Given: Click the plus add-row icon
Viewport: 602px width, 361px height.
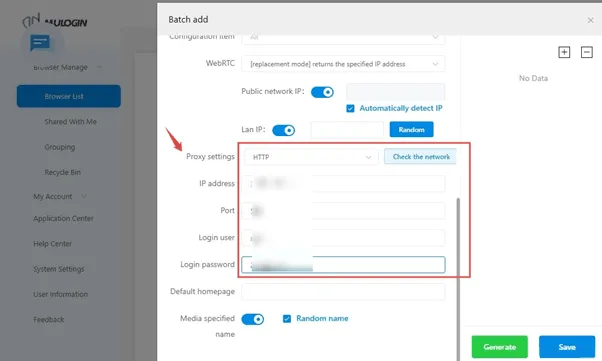Looking at the screenshot, I should tap(564, 52).
